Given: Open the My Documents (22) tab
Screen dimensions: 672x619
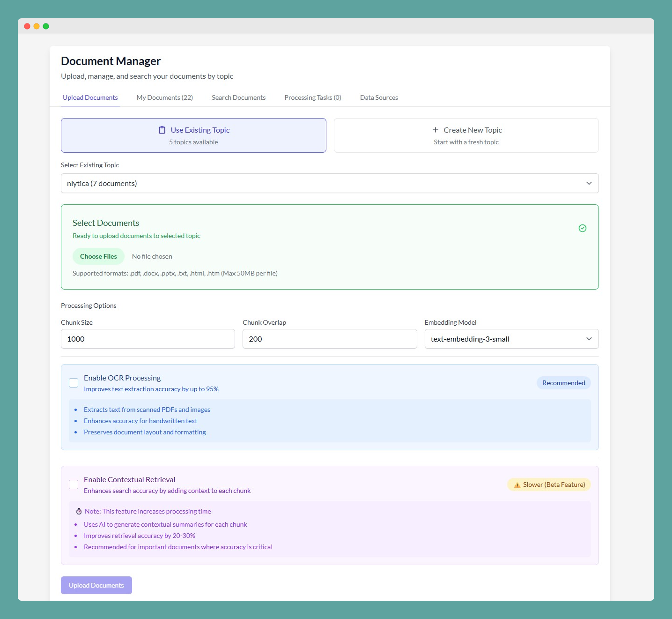Looking at the screenshot, I should click(165, 97).
